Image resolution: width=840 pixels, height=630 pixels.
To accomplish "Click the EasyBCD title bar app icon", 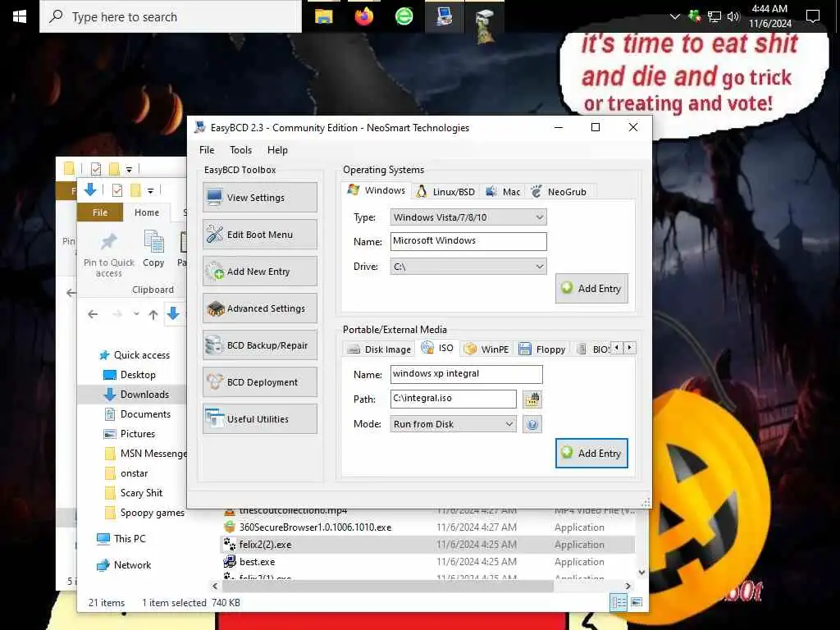I will tap(200, 127).
